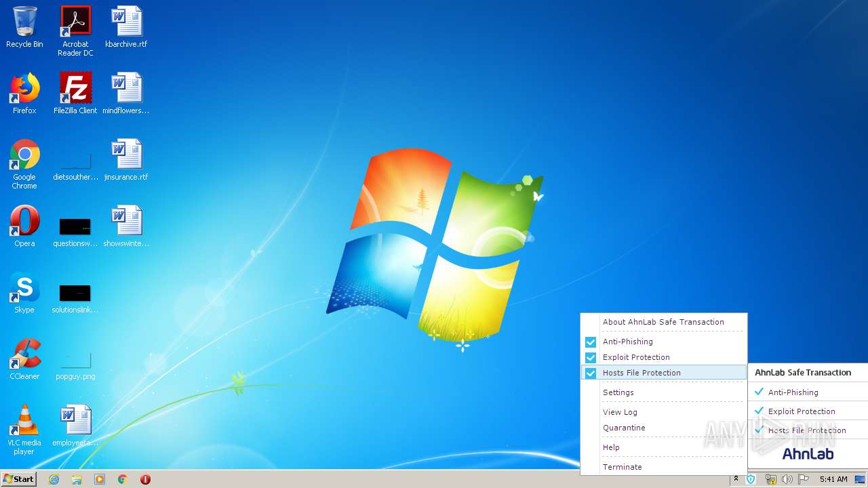The image size is (868, 488).
Task: Select the mindflowers document icon
Action: [x=126, y=94]
